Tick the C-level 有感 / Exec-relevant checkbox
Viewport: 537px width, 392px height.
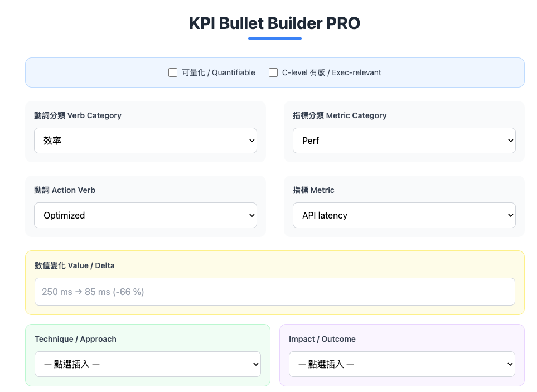273,72
